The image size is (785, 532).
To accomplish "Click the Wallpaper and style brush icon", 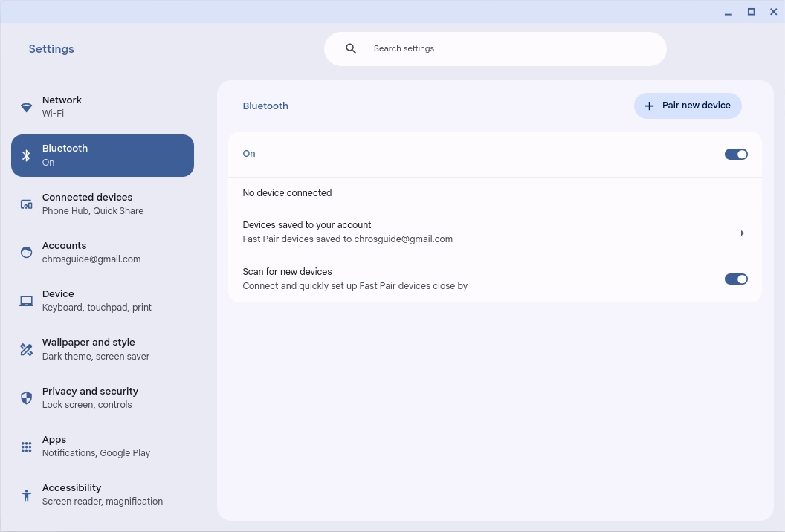I will click(x=27, y=349).
